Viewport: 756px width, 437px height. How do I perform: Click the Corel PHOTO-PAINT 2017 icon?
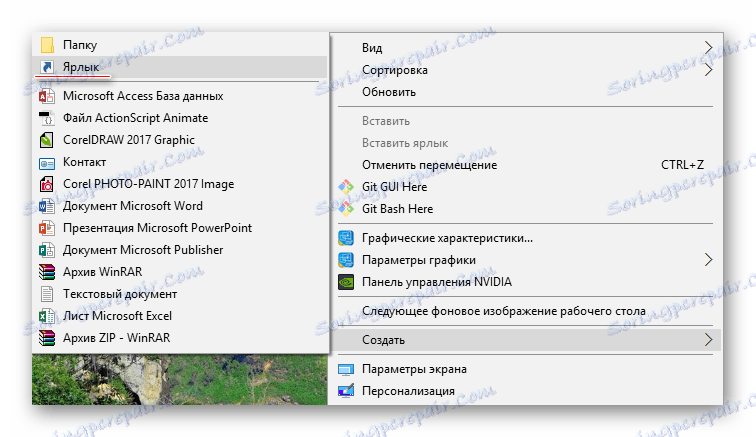47,184
